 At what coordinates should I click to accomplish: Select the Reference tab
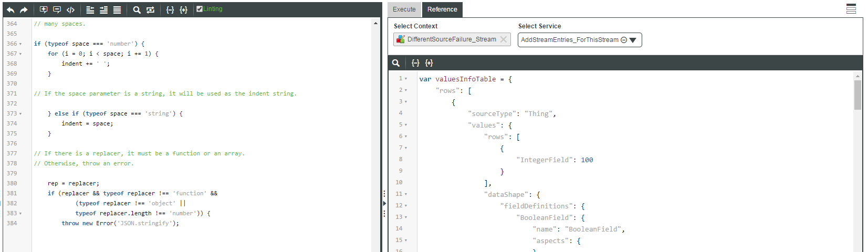coord(442,9)
